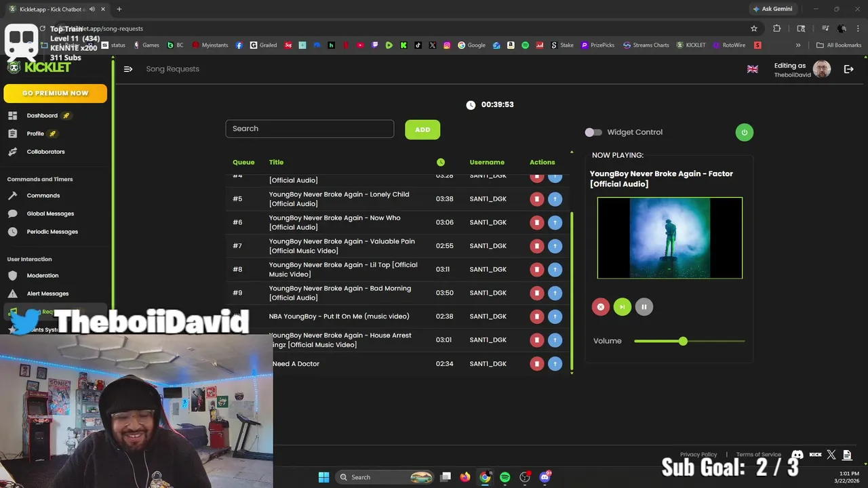Click the logout icon at top right
The height and width of the screenshot is (488, 868).
848,69
